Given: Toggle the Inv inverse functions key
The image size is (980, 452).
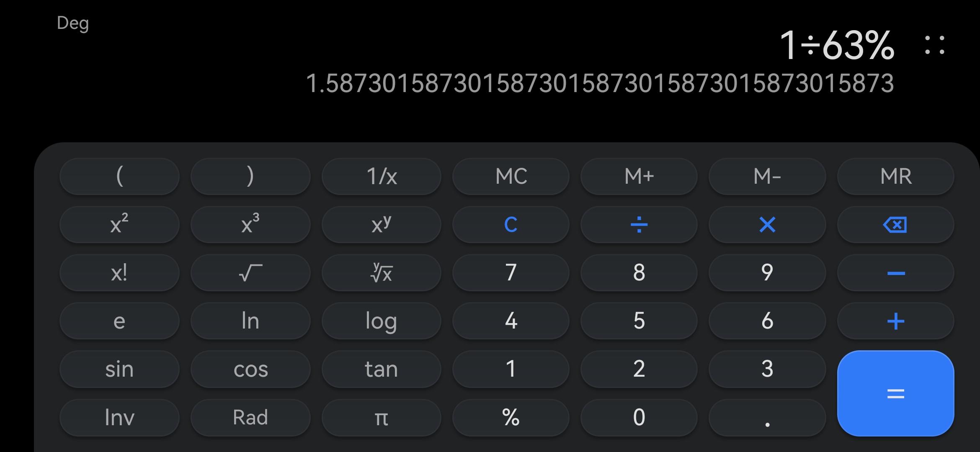Looking at the screenshot, I should point(119,418).
